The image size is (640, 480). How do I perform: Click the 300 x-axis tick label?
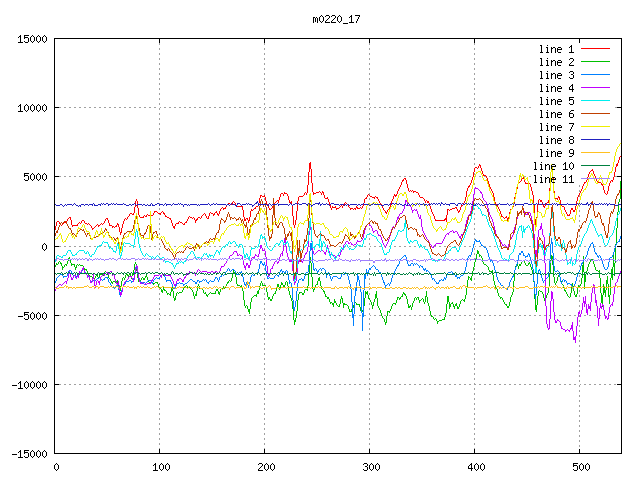pyautogui.click(x=370, y=467)
